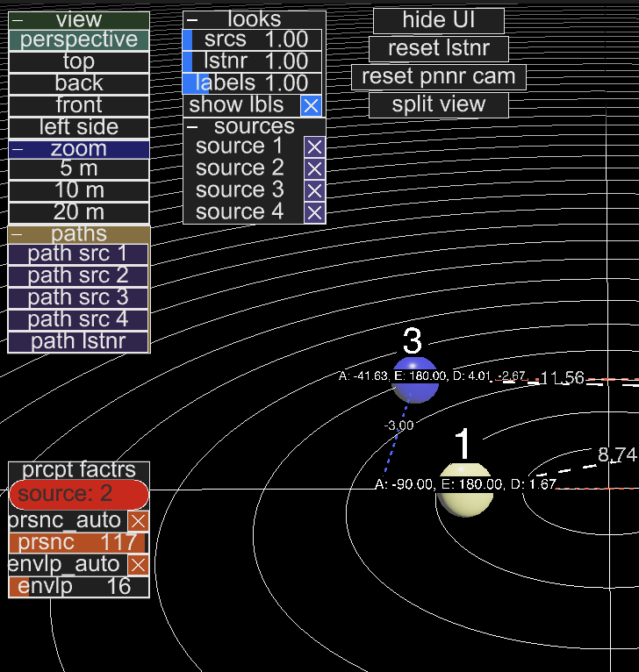This screenshot has width=639, height=672.
Task: Set zoom to 20 m
Action: [79, 212]
